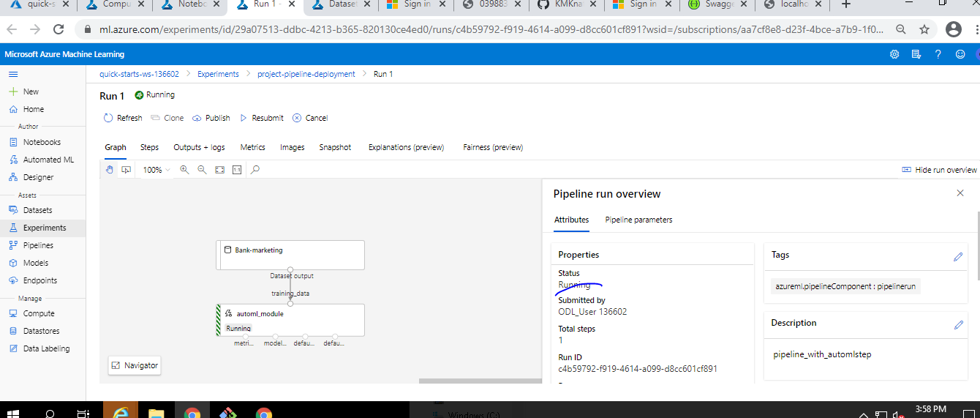Edit the Tags with pencil icon
The height and width of the screenshot is (418, 980).
tap(958, 257)
